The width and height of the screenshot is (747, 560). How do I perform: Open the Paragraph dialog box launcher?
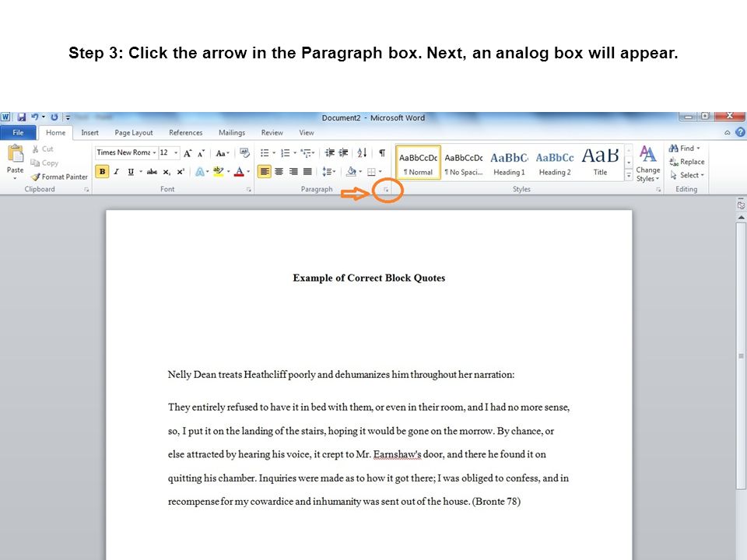(386, 190)
